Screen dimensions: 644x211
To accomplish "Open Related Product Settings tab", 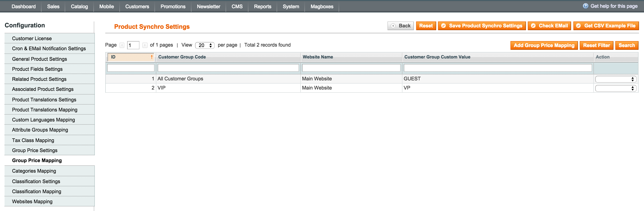I will [49, 79].
